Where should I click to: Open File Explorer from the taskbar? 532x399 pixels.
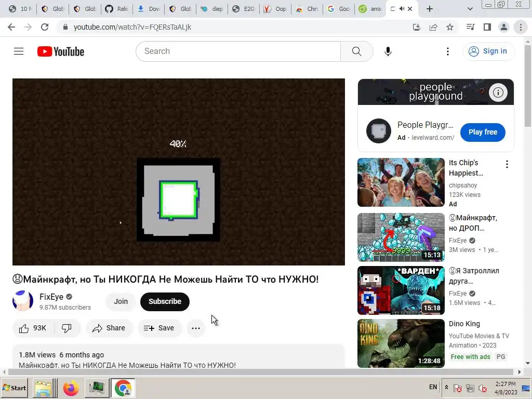coord(44,388)
